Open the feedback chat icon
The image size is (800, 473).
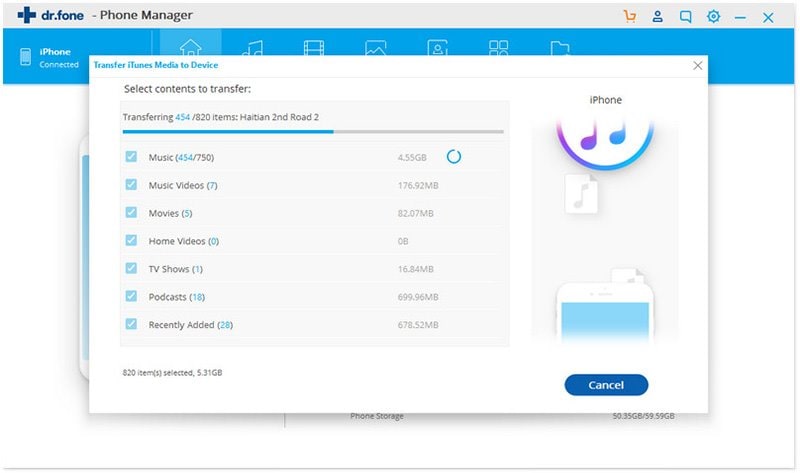(686, 17)
